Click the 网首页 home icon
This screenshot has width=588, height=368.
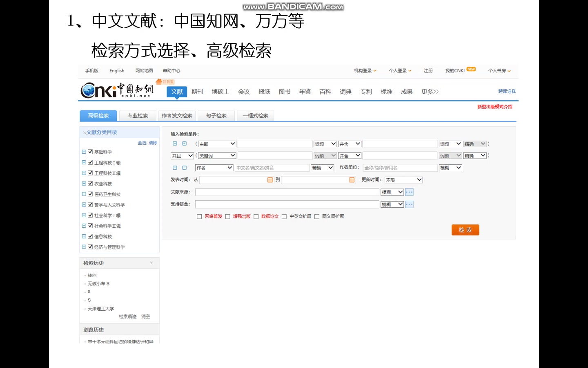coord(165,82)
